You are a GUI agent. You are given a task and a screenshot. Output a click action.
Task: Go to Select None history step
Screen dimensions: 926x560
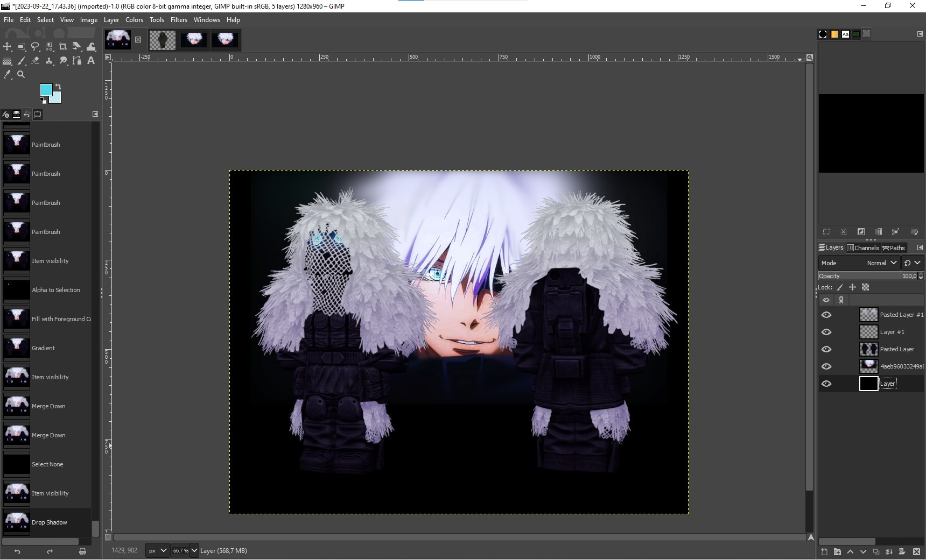coord(47,464)
